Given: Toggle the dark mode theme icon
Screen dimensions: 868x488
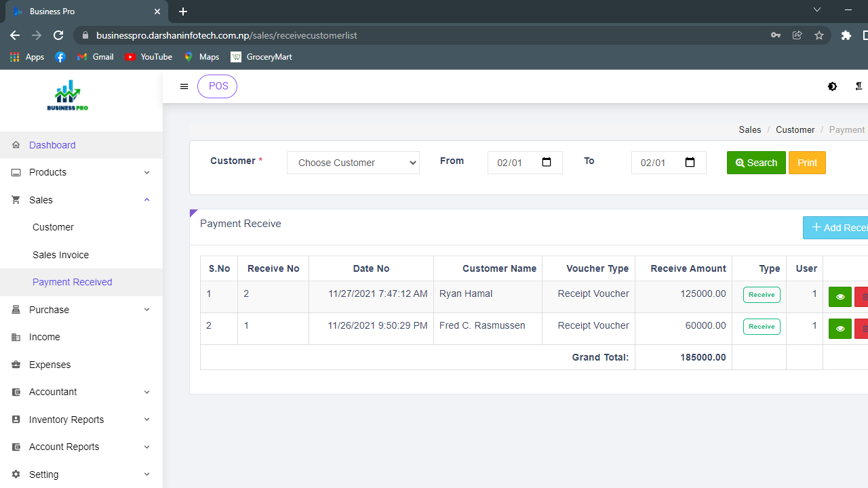Looking at the screenshot, I should (x=832, y=87).
